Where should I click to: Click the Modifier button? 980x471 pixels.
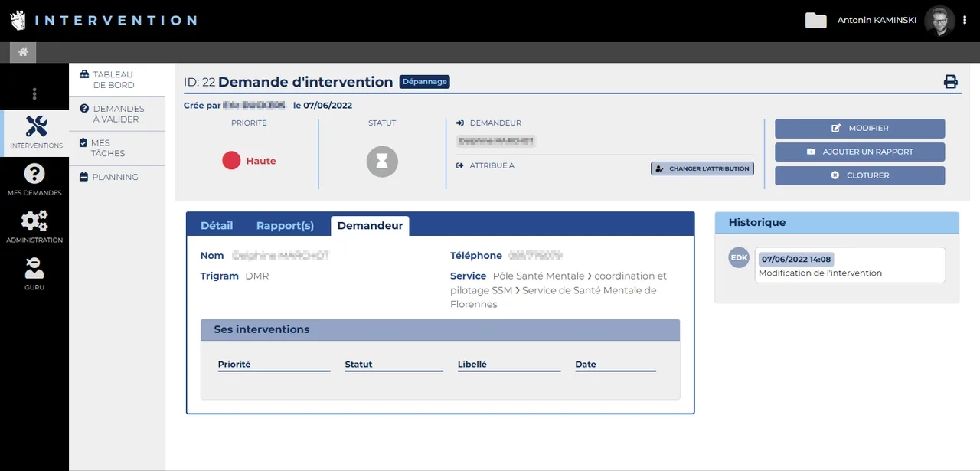click(x=860, y=129)
